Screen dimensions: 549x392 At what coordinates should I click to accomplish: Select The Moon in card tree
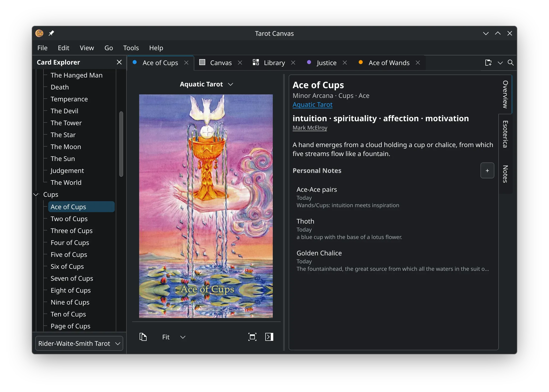(x=66, y=147)
